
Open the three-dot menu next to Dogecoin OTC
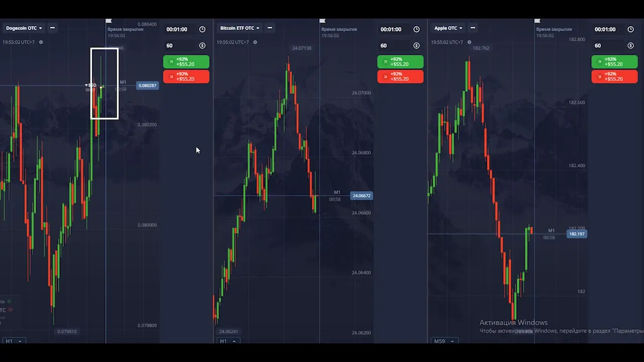point(52,28)
